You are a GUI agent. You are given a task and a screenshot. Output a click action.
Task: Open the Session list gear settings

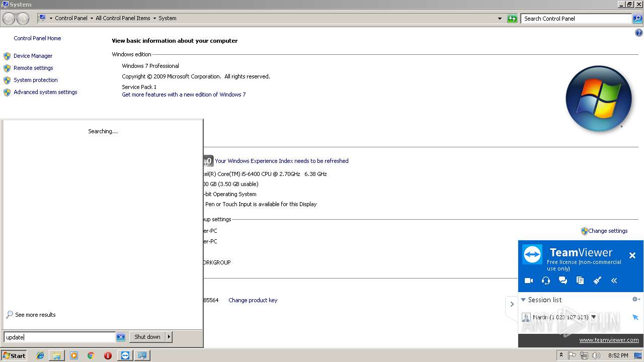click(636, 299)
